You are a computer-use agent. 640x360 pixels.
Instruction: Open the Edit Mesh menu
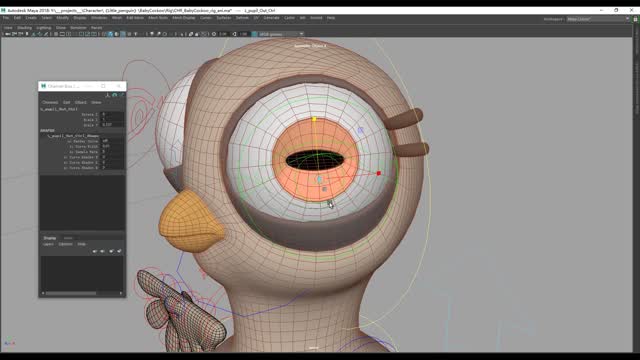coord(135,18)
